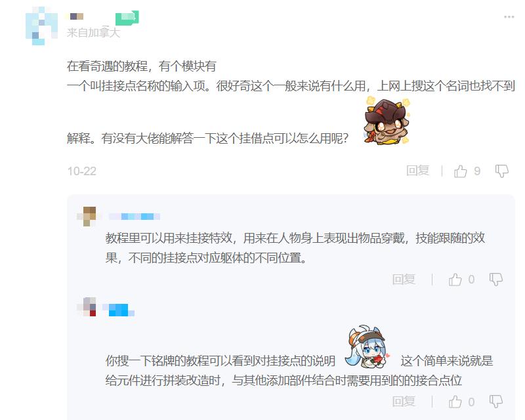
Task: Reply to the main comment via 回复
Action: [x=417, y=171]
